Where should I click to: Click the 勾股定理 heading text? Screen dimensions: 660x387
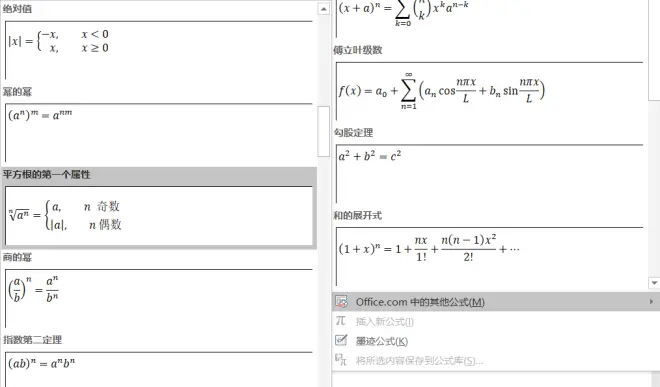[353, 133]
